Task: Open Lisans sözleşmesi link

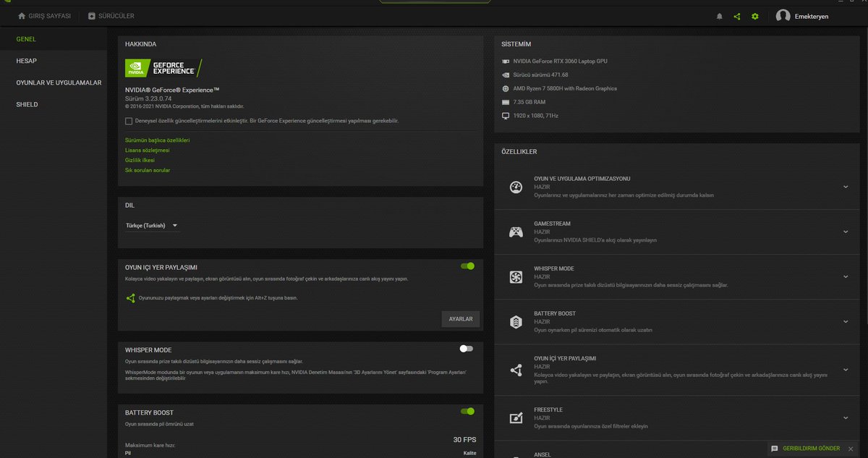Action: [x=148, y=150]
